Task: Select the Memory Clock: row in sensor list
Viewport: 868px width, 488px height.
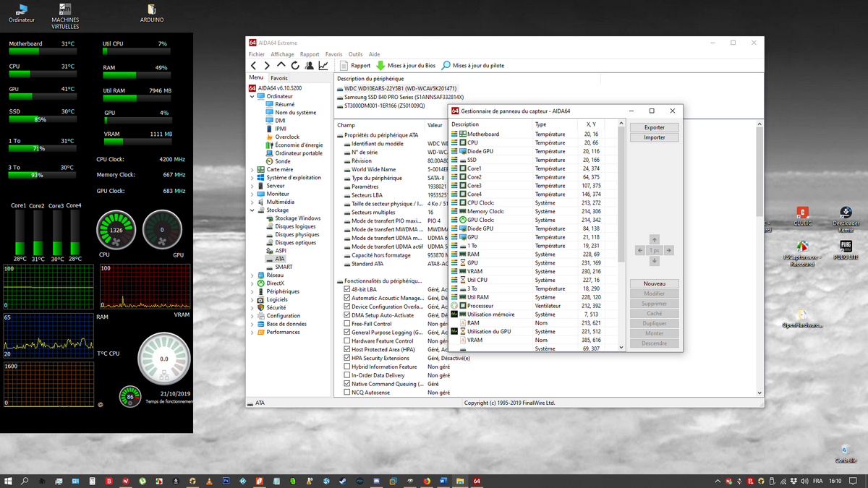Action: pyautogui.click(x=532, y=211)
